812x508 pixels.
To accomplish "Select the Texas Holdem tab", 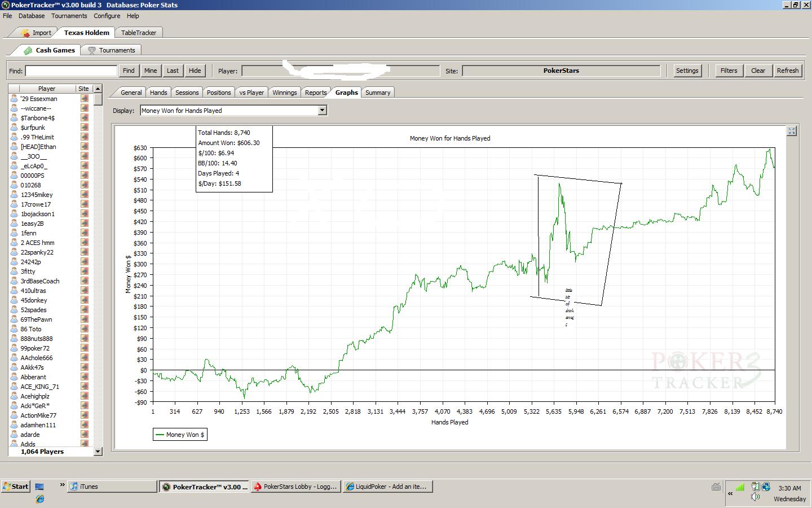I will point(86,33).
